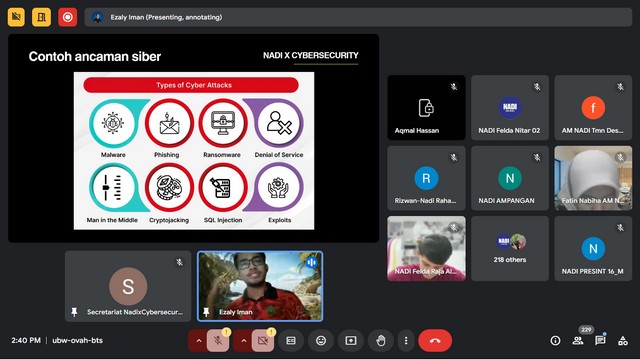Image resolution: width=640 pixels, height=360 pixels.
Task: Open meeting details info icon
Action: coord(555,340)
